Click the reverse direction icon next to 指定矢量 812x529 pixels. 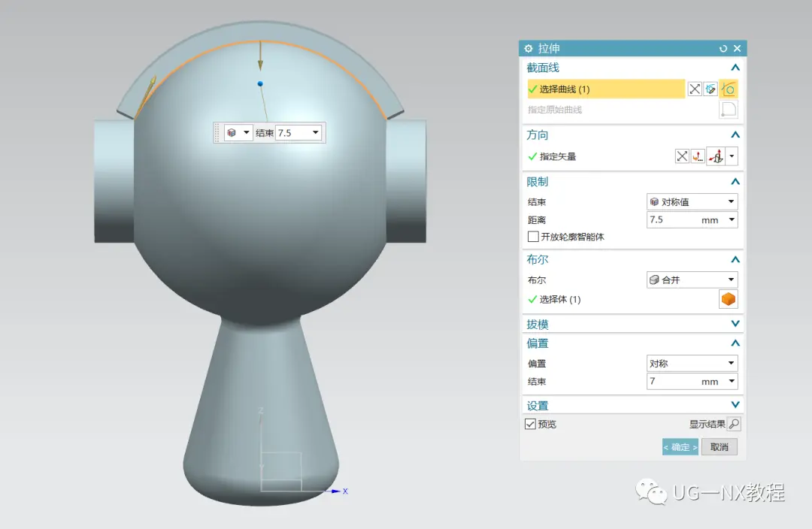click(x=682, y=156)
